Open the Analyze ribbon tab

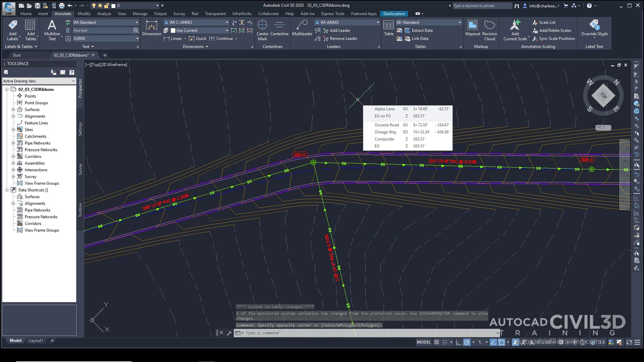pos(104,14)
